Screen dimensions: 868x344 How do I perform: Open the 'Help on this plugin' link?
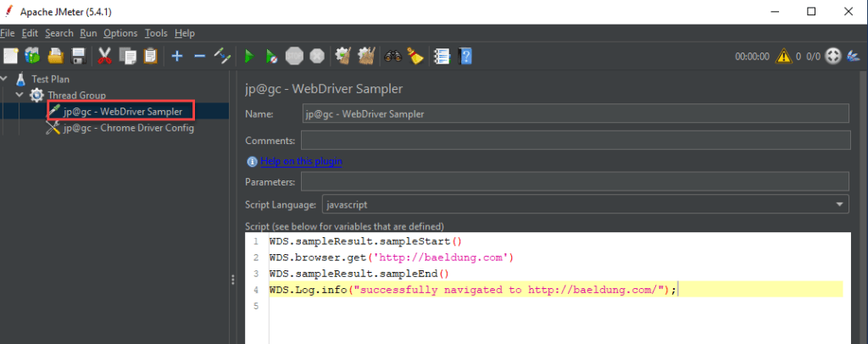tap(301, 162)
